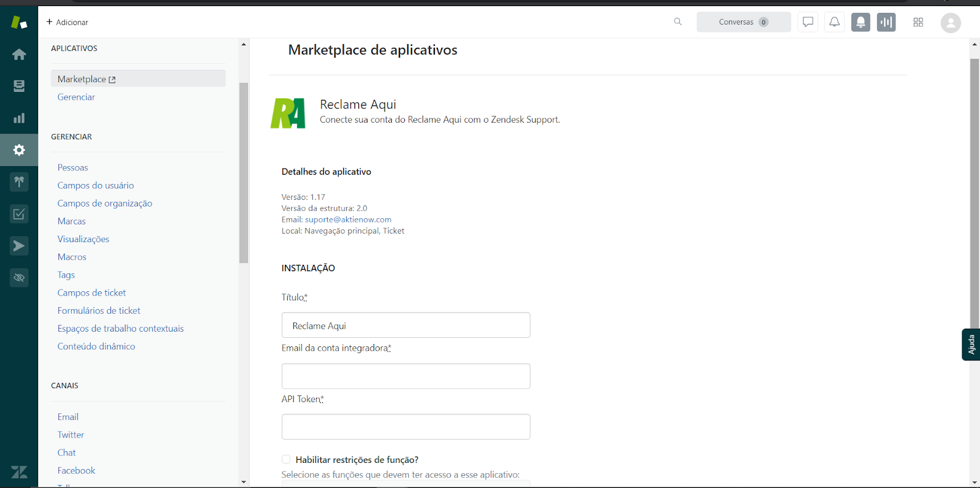Click the Título input field
The image size is (980, 488).
(x=405, y=325)
